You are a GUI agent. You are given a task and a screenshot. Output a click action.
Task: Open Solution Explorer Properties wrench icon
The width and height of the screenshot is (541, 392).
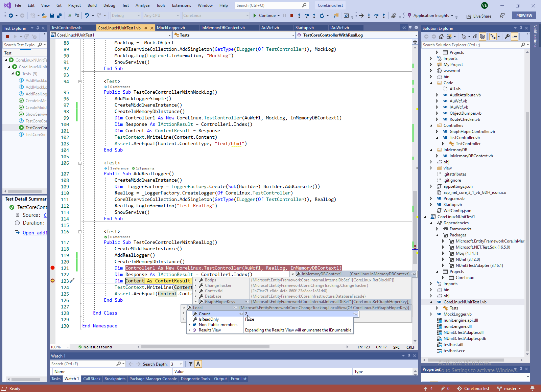(507, 37)
